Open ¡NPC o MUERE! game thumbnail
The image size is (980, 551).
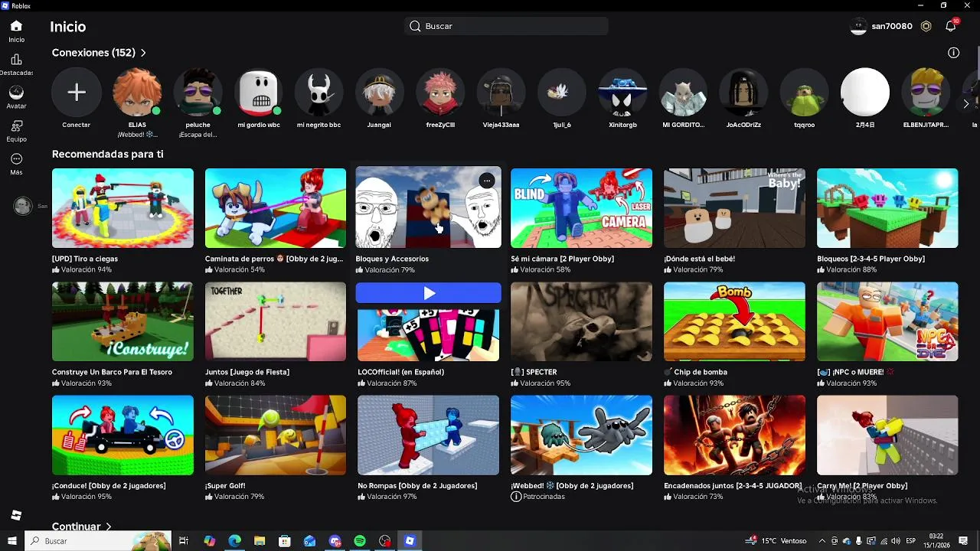[887, 321]
